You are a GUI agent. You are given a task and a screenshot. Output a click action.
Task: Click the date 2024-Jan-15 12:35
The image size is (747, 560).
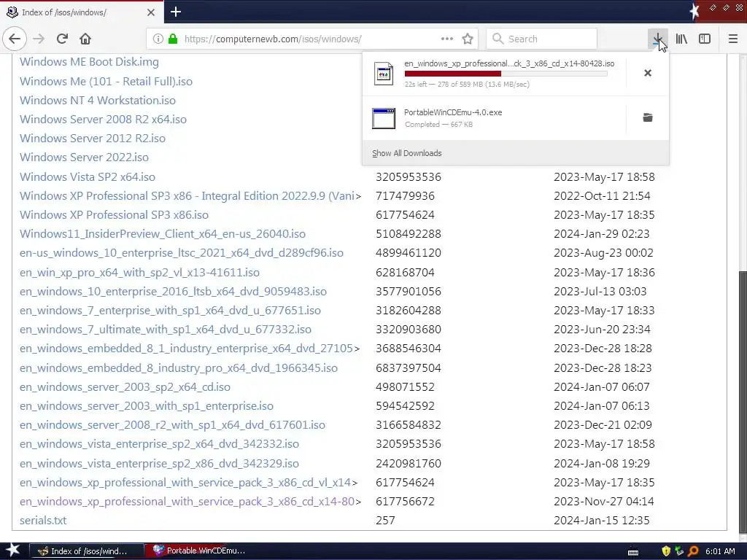[x=601, y=521]
